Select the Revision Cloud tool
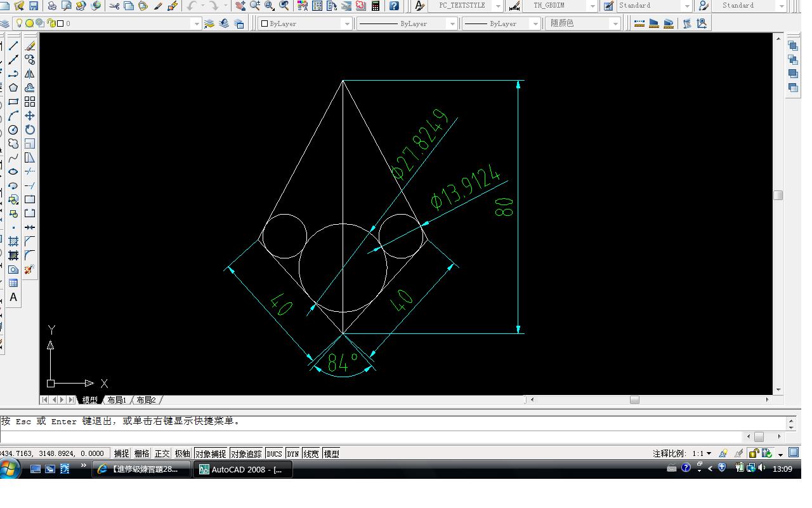This screenshot has height=508, width=812. click(x=13, y=144)
